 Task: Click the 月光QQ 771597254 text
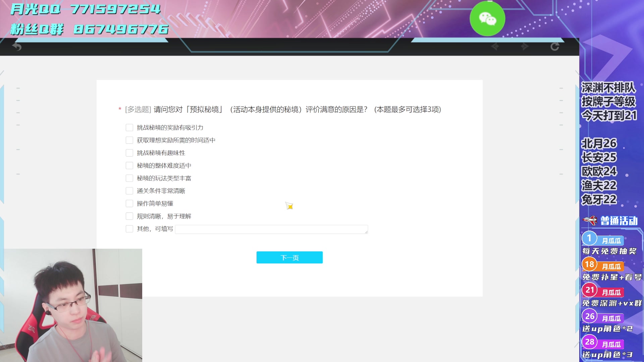tap(86, 9)
